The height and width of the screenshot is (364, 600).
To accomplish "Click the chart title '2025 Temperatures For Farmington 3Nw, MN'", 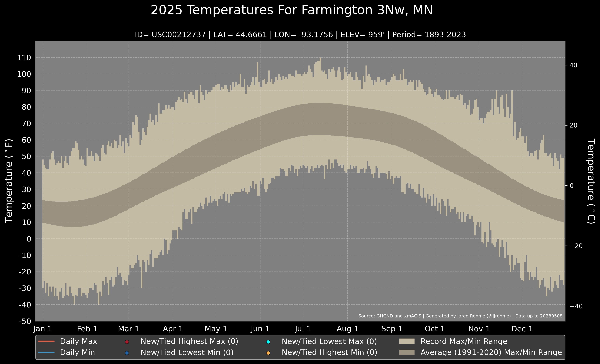I will point(292,10).
